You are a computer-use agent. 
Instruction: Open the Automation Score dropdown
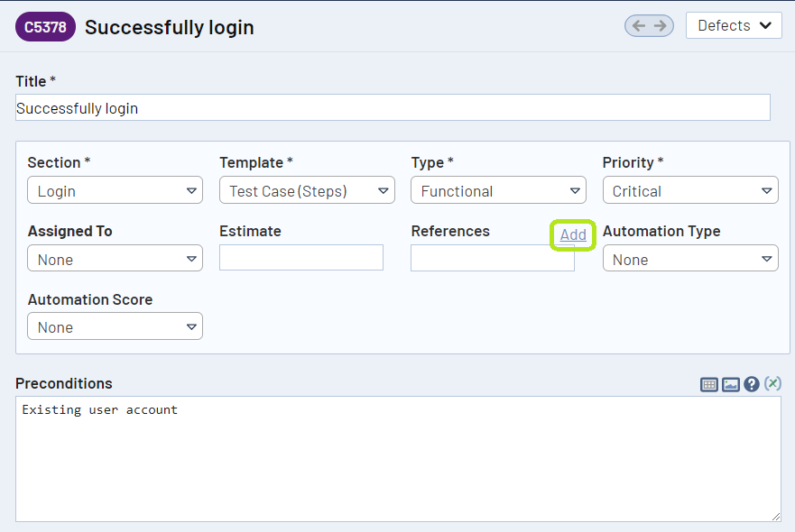115,327
